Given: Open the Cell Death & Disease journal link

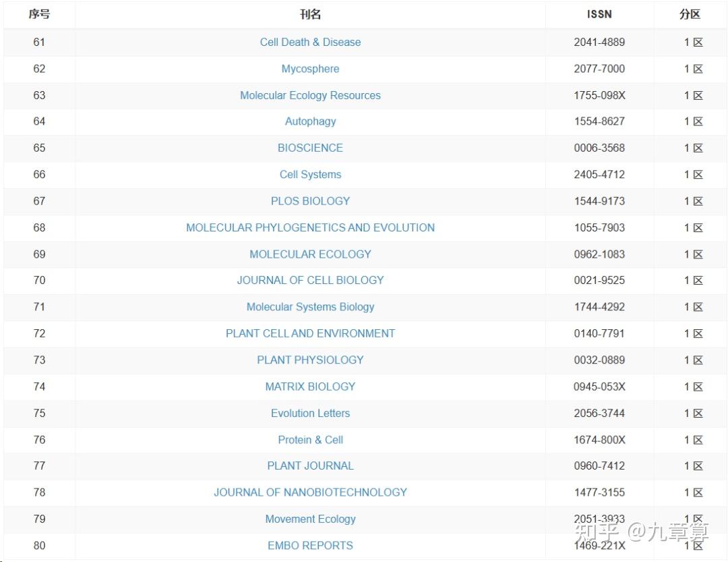Looking at the screenshot, I should click(310, 42).
